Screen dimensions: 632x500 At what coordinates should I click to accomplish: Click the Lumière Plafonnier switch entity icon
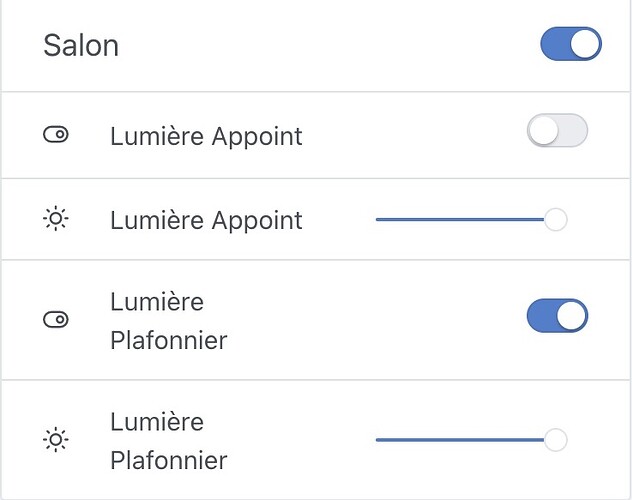tap(56, 320)
